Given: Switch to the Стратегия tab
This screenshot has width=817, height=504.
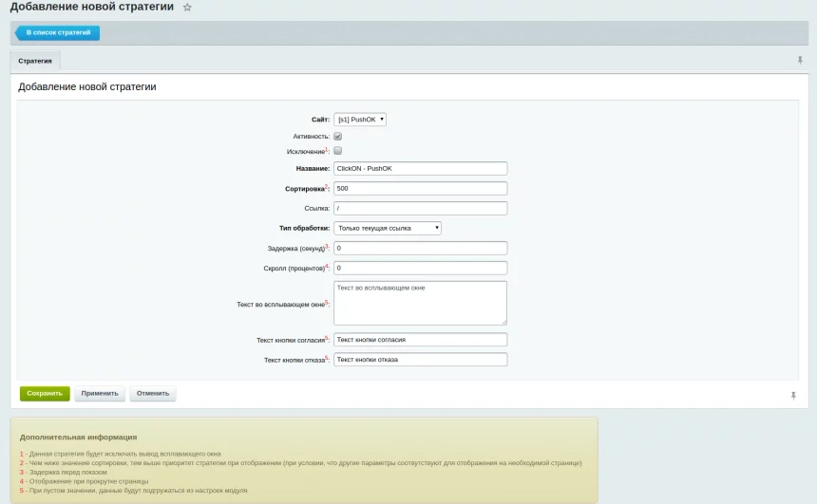Looking at the screenshot, I should point(35,61).
